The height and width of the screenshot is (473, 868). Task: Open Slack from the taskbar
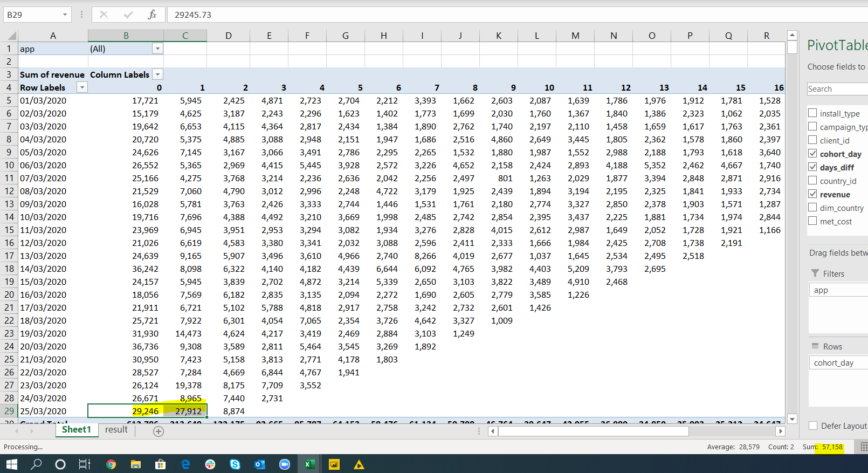click(210, 464)
